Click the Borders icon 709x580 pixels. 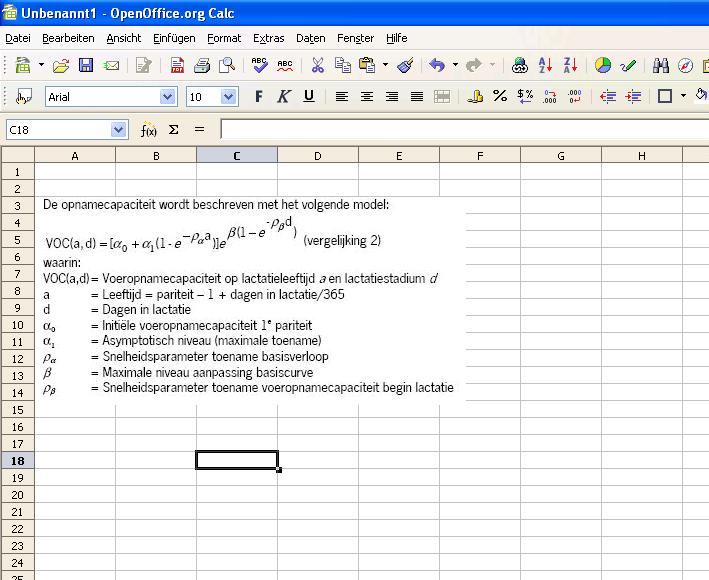[x=665, y=96]
